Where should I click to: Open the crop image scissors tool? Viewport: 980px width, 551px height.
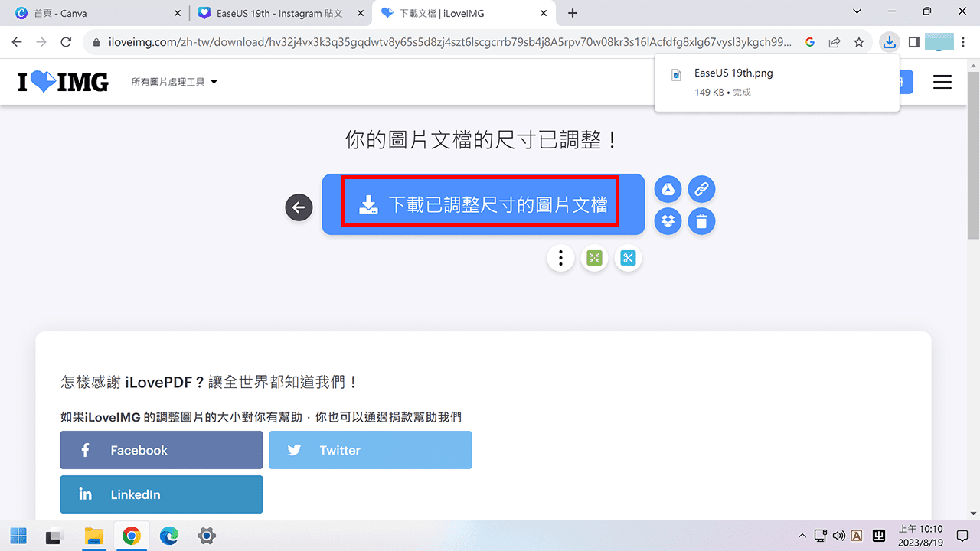[x=628, y=258]
